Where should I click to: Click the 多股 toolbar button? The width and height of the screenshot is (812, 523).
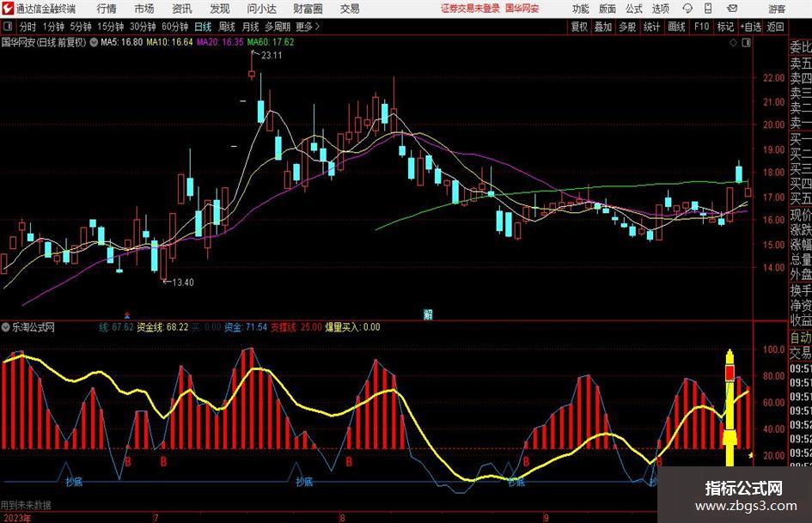pos(627,27)
